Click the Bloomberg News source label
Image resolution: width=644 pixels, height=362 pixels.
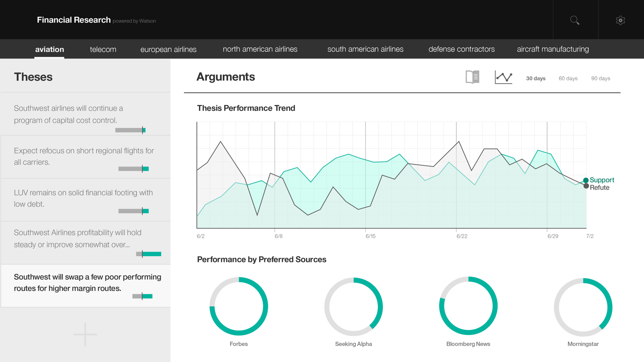point(468,344)
